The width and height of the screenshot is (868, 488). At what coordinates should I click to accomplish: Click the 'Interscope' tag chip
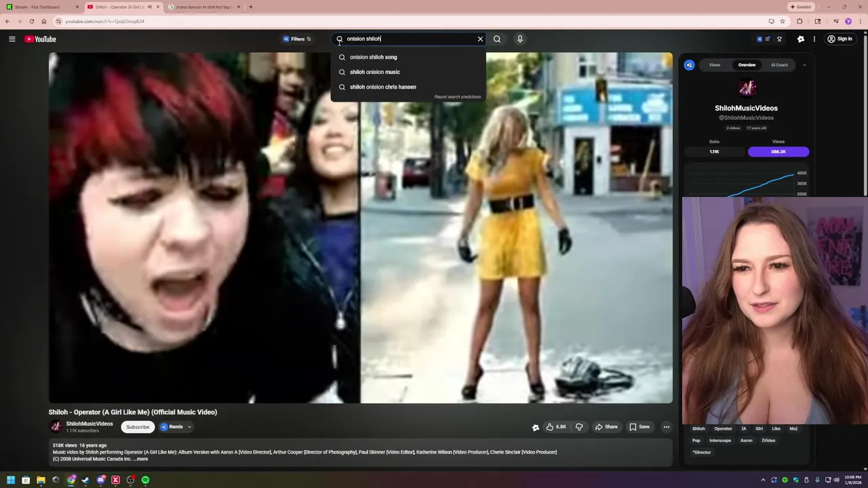720,441
